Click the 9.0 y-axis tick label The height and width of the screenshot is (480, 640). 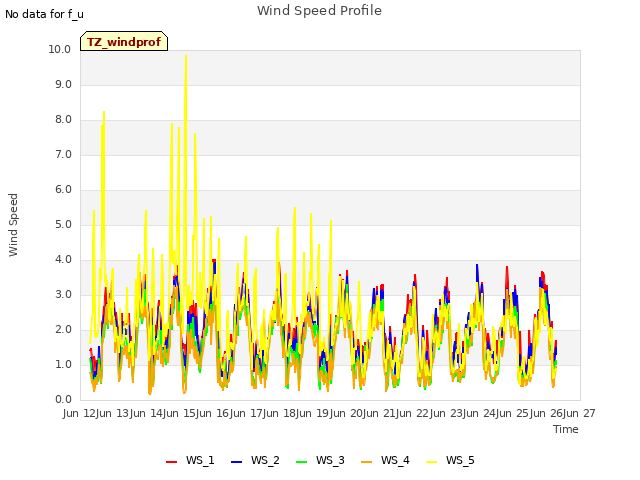point(63,84)
